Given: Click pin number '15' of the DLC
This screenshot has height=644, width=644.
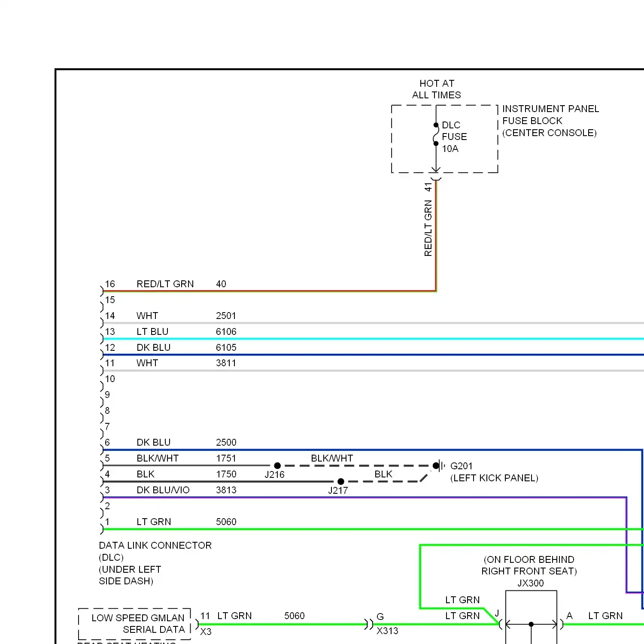Looking at the screenshot, I should [x=110, y=300].
